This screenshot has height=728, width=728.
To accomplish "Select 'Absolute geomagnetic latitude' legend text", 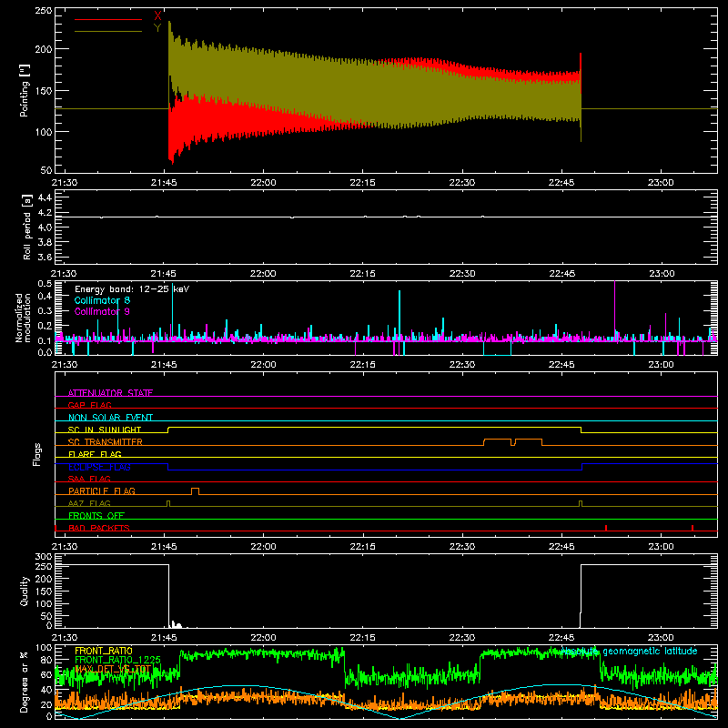I will pos(629,651).
